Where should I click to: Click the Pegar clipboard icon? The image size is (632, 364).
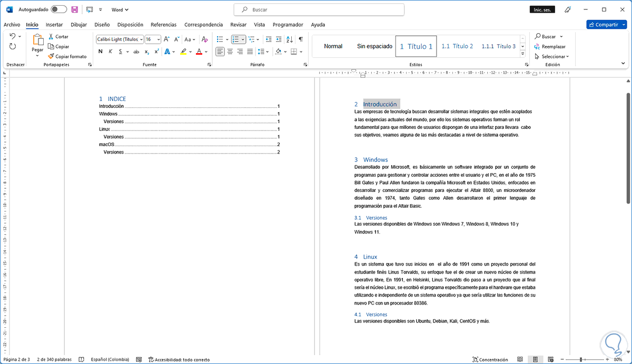pyautogui.click(x=37, y=39)
